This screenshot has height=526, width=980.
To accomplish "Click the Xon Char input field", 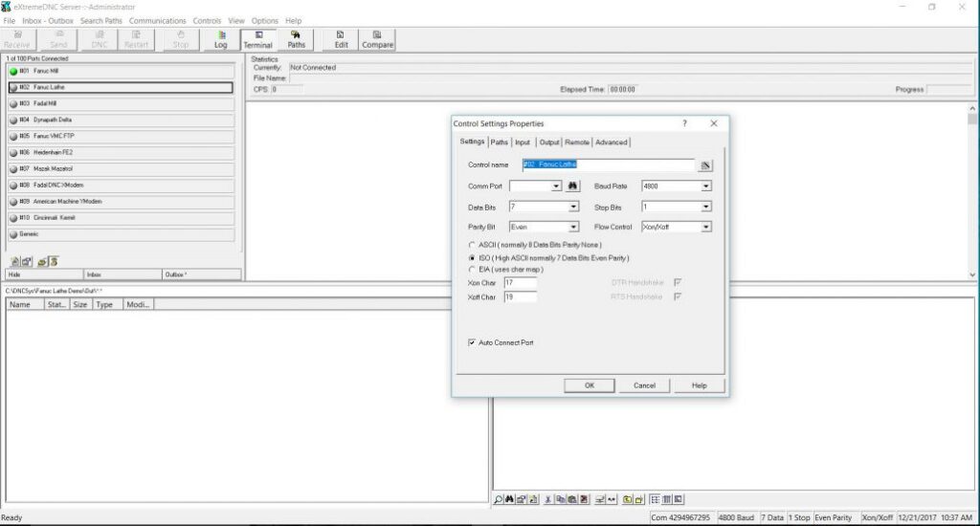I will pyautogui.click(x=520, y=283).
